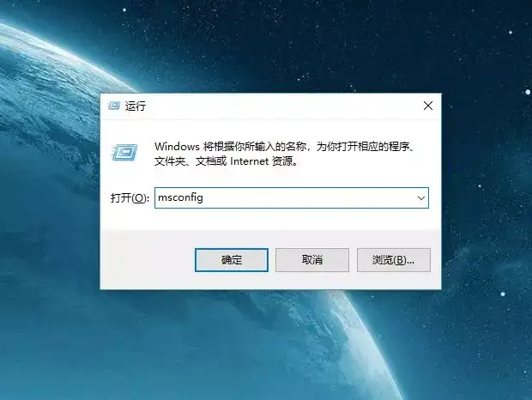Place cursor right after the msconfig text
Image resolution: width=532 pixels, height=400 pixels.
point(204,197)
